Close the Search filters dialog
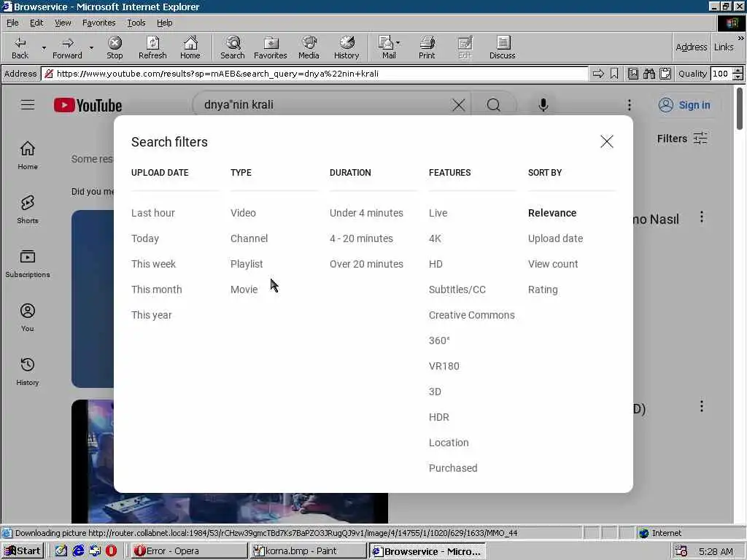The image size is (747, 560). click(606, 141)
